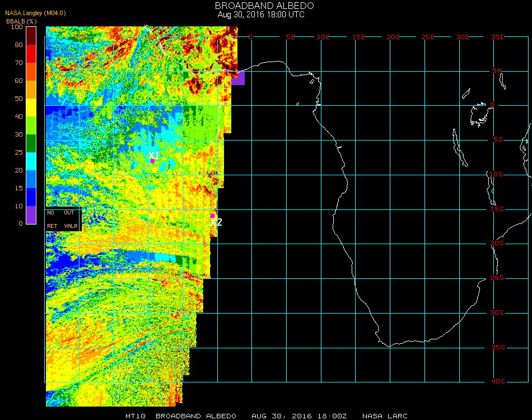The height and width of the screenshot is (420, 532).
Task: Pick the yellow 40-50 legend swatch
Action: pos(31,108)
